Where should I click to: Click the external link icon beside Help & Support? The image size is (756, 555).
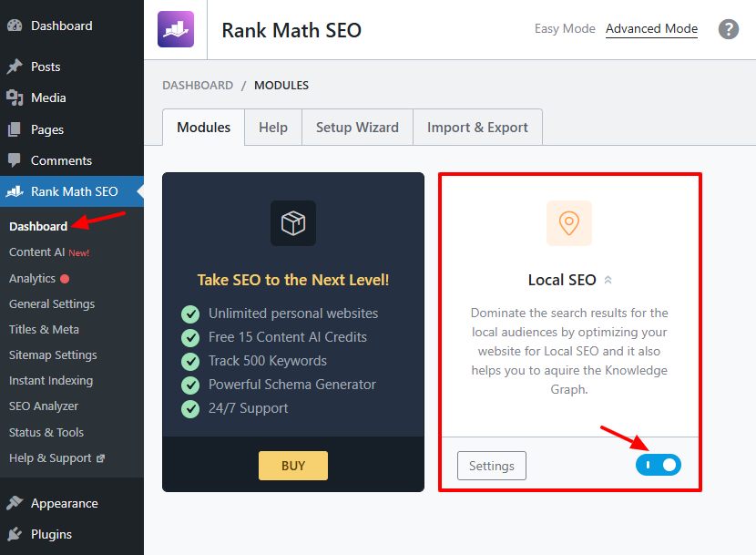pyautogui.click(x=100, y=458)
